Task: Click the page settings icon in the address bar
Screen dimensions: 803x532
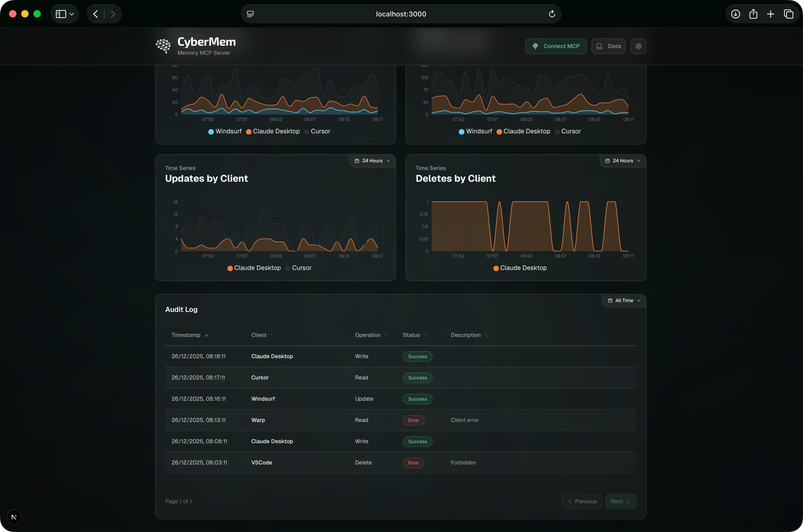Action: click(250, 14)
